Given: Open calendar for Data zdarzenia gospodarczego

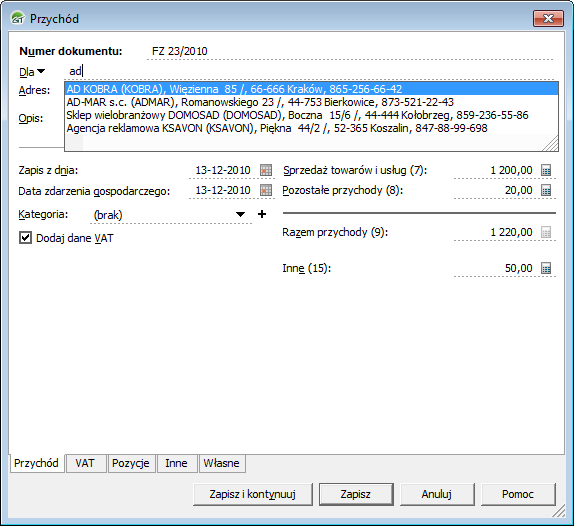Looking at the screenshot, I should click(266, 190).
